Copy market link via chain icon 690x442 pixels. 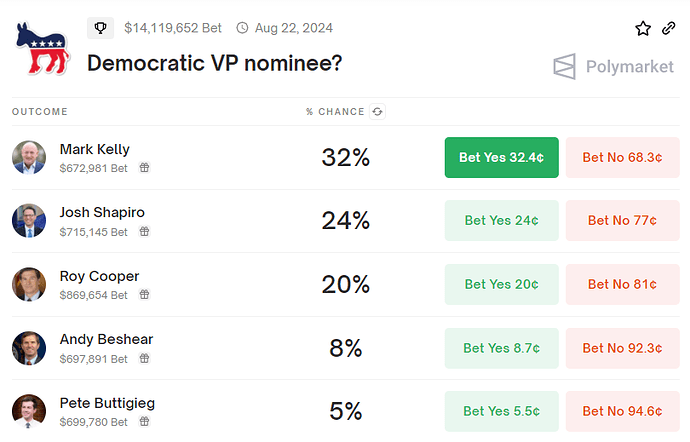click(668, 28)
